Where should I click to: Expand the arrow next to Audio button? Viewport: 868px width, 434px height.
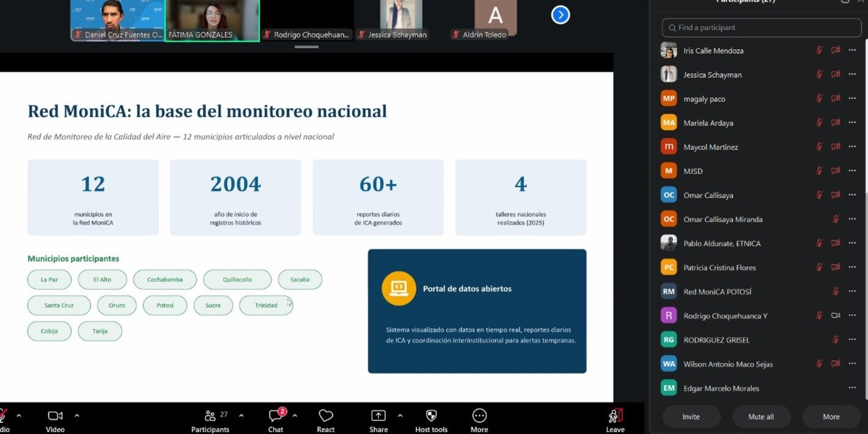[18, 416]
